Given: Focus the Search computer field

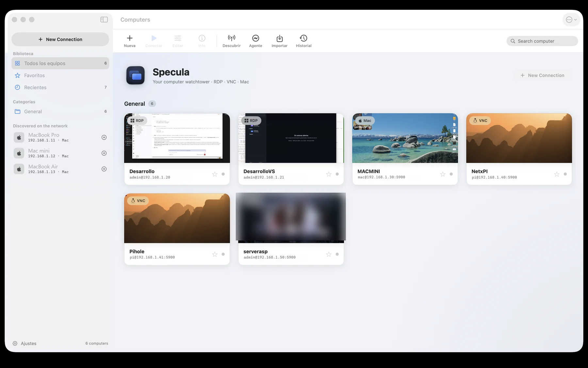Looking at the screenshot, I should click(x=542, y=41).
